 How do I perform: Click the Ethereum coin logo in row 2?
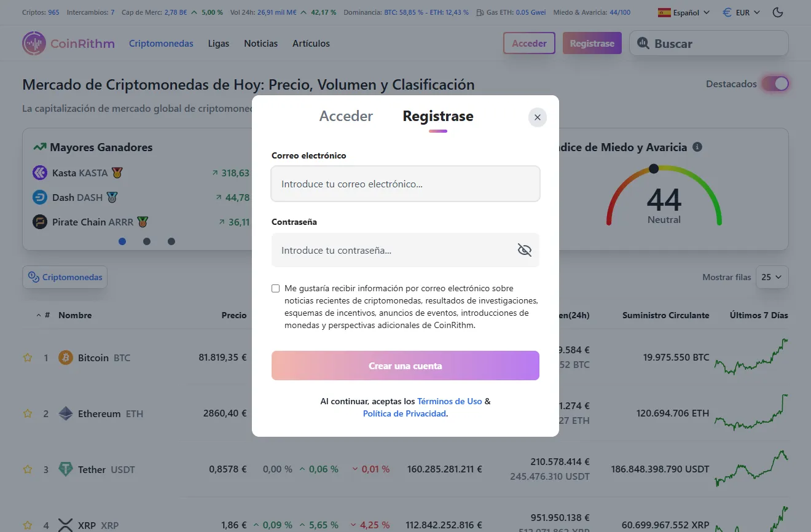point(66,413)
